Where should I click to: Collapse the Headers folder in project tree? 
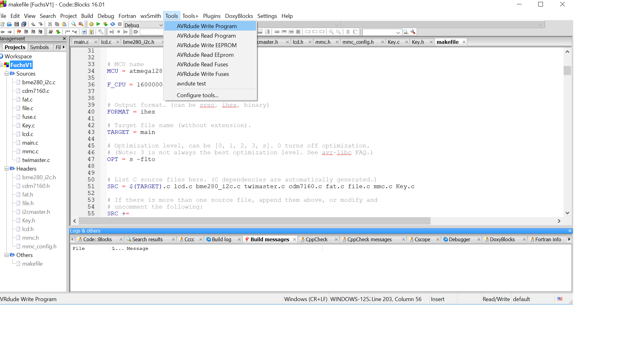click(x=6, y=169)
